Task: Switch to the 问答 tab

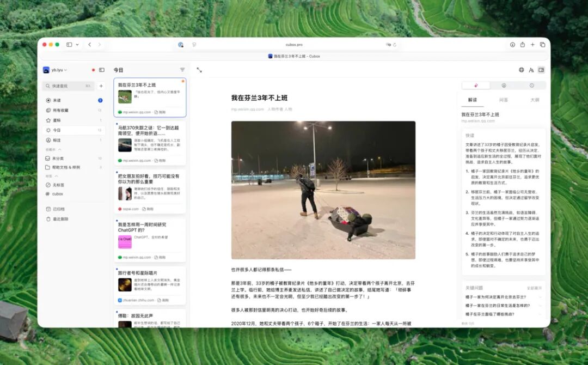Action: click(504, 100)
